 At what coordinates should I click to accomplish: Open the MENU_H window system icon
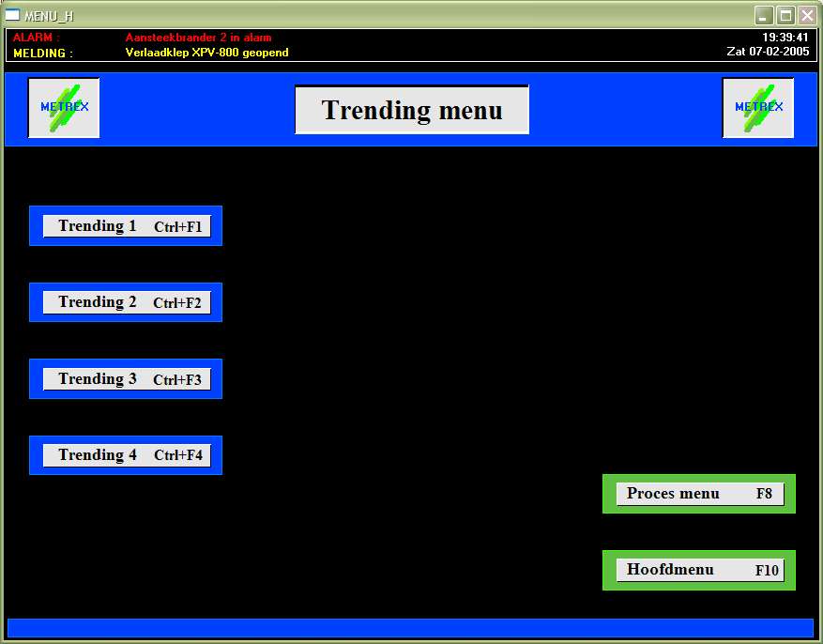(13, 15)
